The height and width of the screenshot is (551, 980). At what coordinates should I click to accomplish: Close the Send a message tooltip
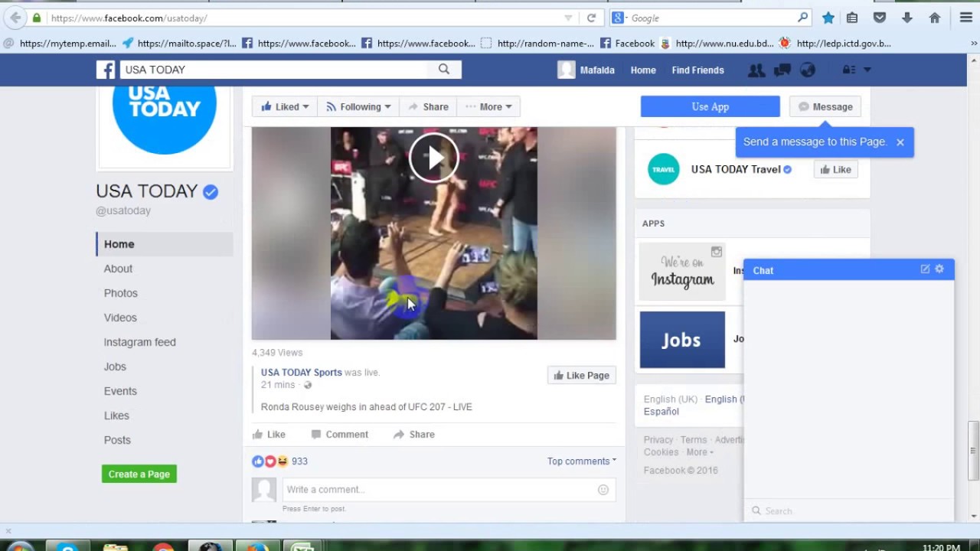tap(900, 142)
